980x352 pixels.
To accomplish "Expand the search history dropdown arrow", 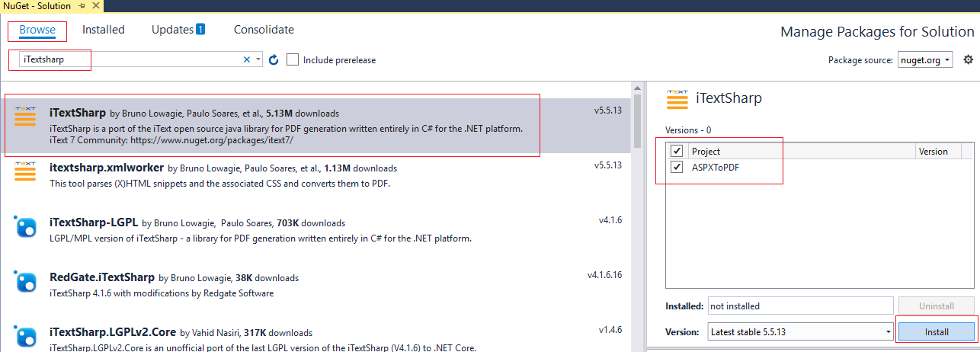I will pyautogui.click(x=258, y=59).
